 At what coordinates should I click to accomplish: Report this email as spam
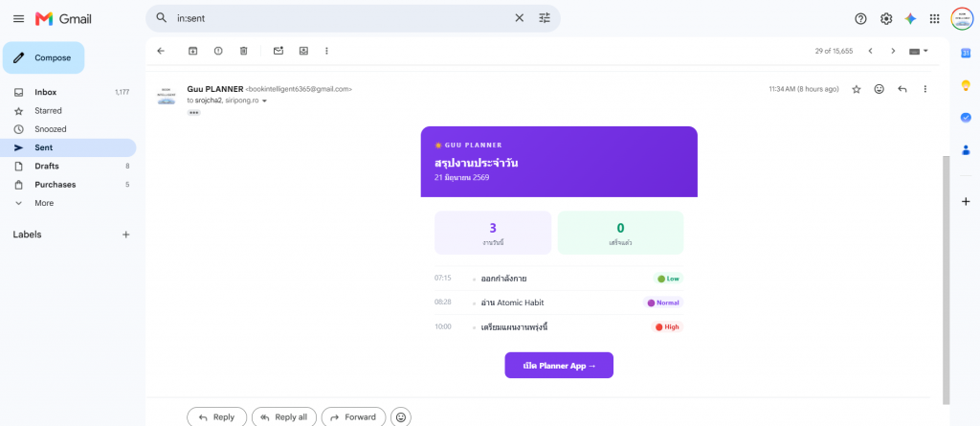coord(218,51)
